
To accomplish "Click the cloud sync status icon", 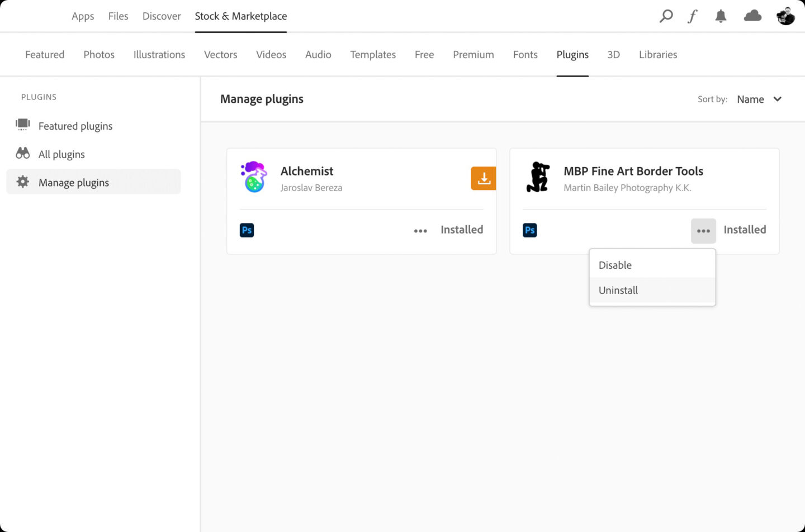I will tap(752, 16).
